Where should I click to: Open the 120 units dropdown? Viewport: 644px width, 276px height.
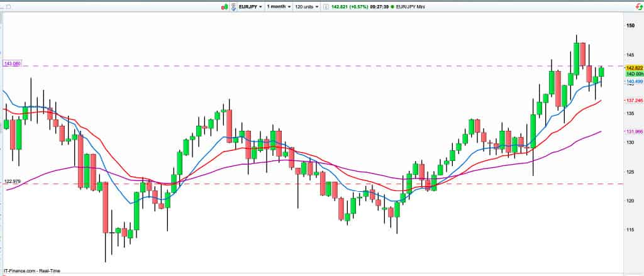(x=308, y=6)
